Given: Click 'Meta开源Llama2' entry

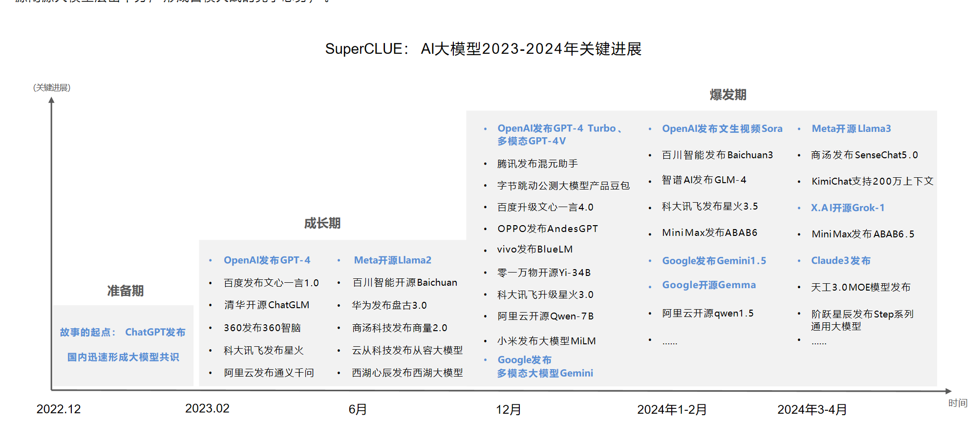Looking at the screenshot, I should coord(393,260).
